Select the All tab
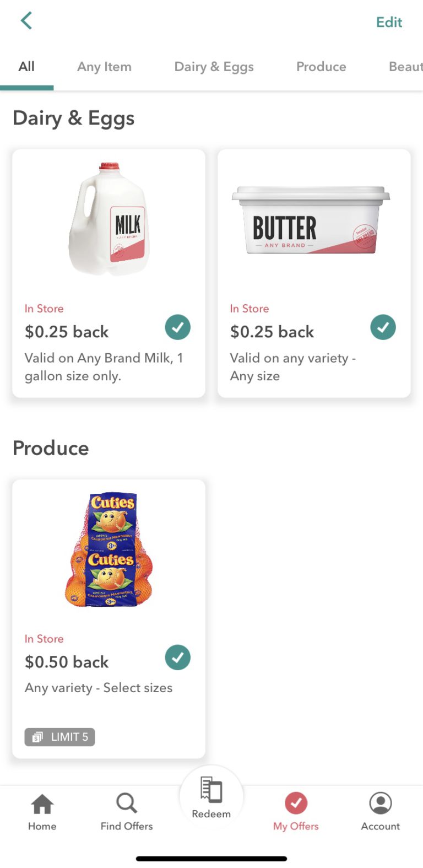 coord(26,67)
